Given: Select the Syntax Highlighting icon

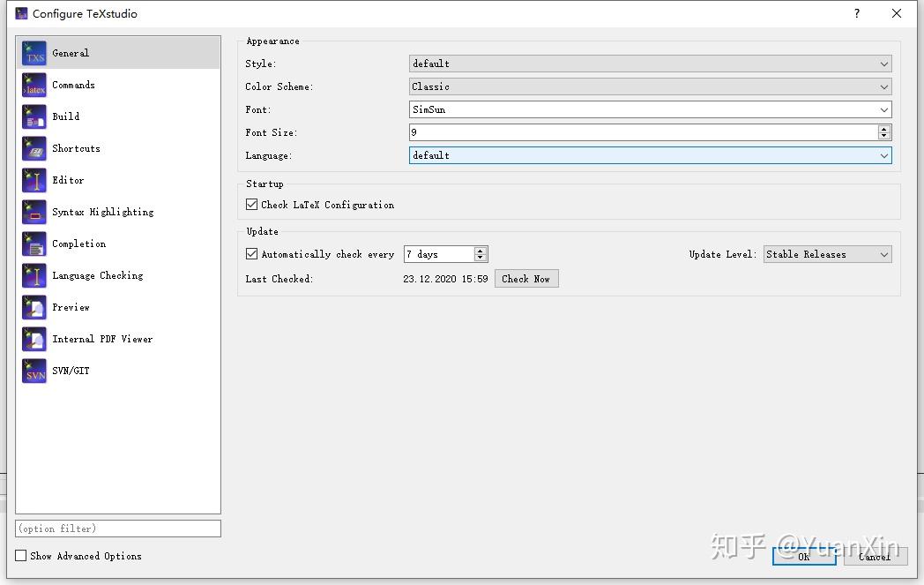Looking at the screenshot, I should point(34,212).
